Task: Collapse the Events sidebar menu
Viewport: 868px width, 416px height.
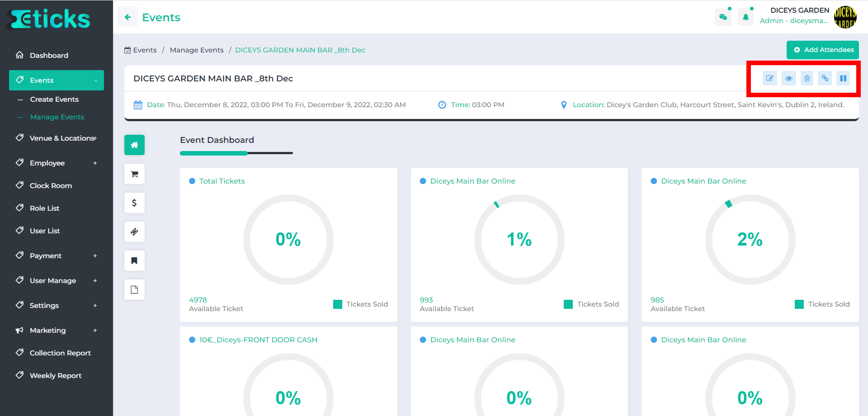Action: click(95, 80)
